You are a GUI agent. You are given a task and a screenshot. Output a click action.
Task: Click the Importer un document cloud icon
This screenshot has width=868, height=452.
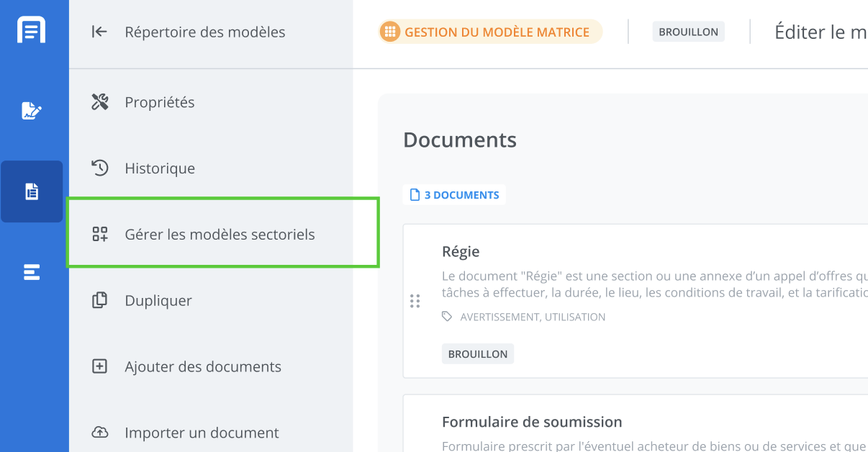(100, 433)
